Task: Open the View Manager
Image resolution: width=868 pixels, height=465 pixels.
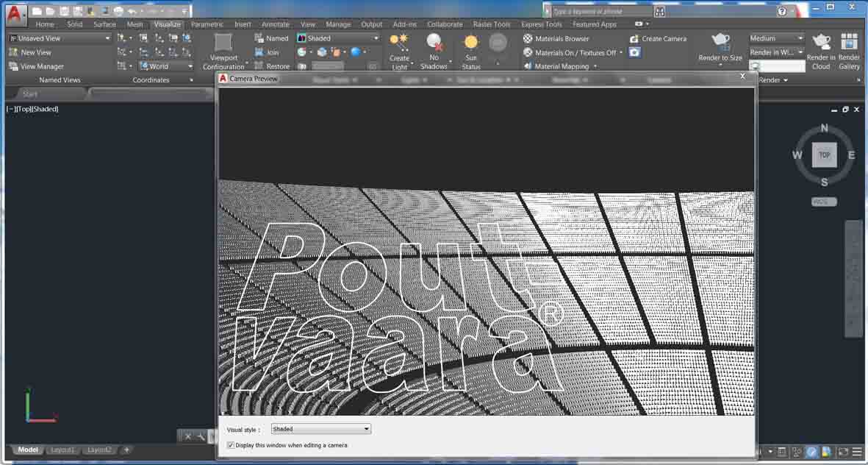Action: 36,66
